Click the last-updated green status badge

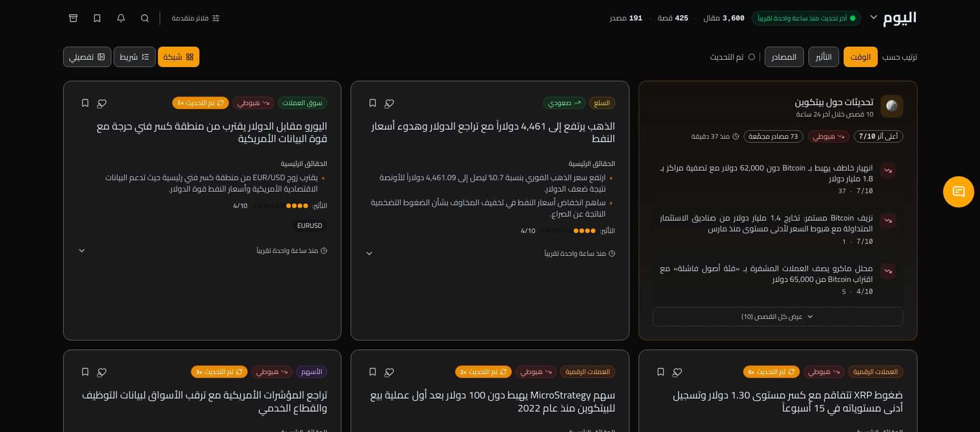806,18
